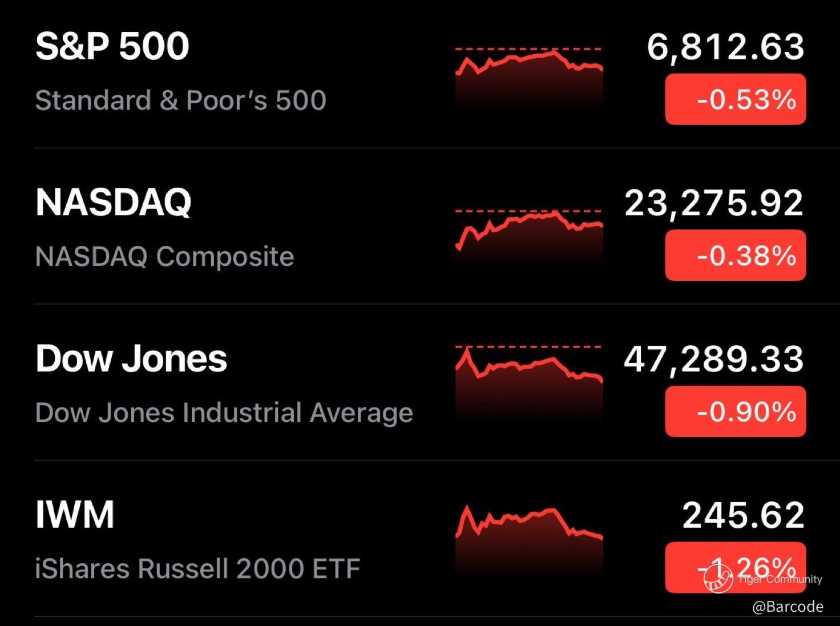Click the 6,812.63 price value
The width and height of the screenshot is (840, 626).
[x=725, y=47]
